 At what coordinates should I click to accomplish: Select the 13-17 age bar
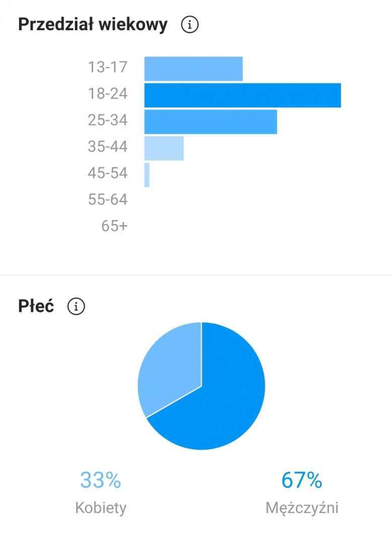[x=193, y=69]
